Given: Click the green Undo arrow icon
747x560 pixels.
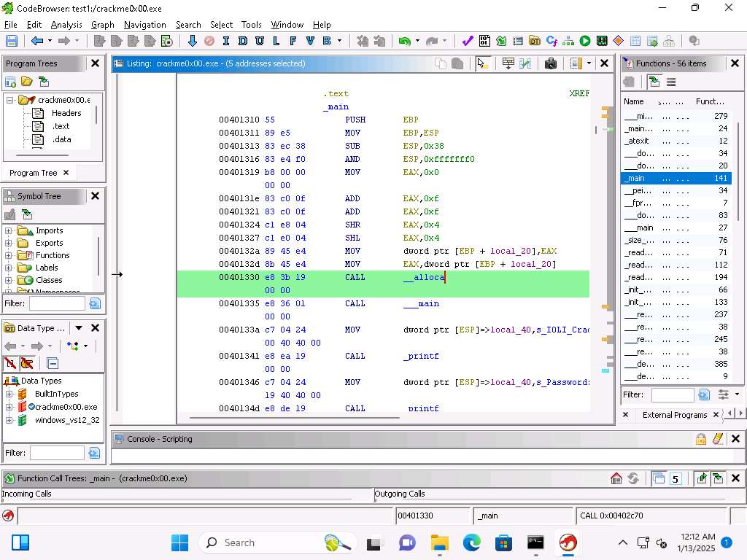Looking at the screenshot, I should 404,41.
